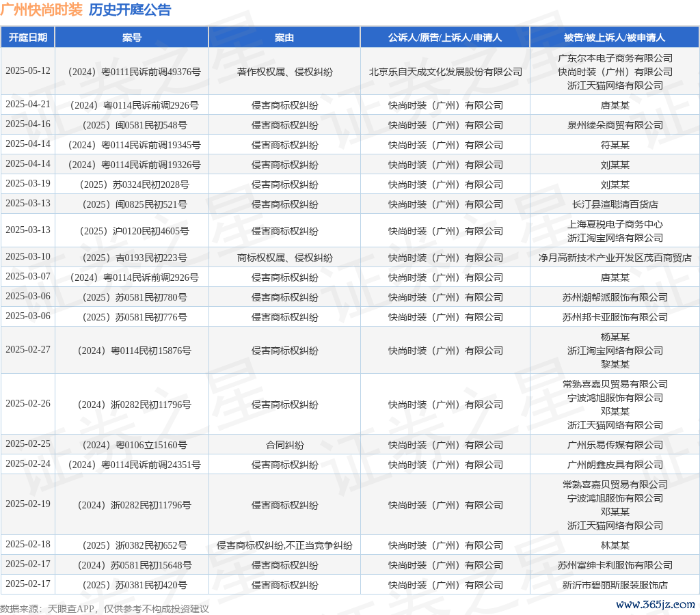Click defendant 符某某
This screenshot has width=700, height=615.
pos(615,145)
